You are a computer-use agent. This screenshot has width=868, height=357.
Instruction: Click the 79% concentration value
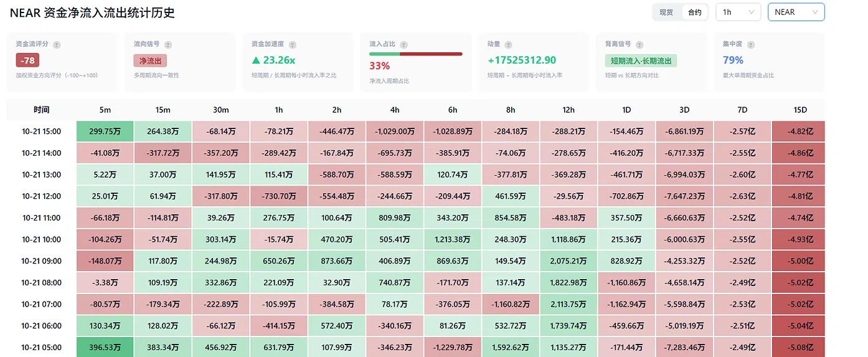pyautogui.click(x=733, y=60)
